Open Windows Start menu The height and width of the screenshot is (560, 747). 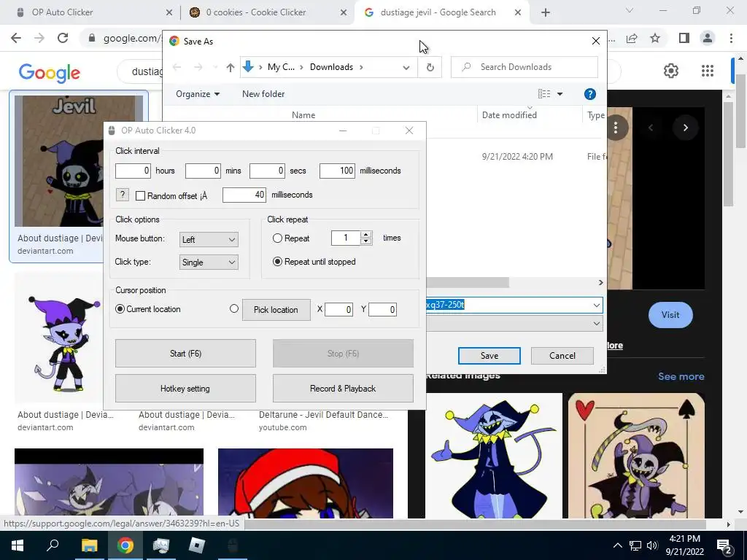pyautogui.click(x=18, y=545)
